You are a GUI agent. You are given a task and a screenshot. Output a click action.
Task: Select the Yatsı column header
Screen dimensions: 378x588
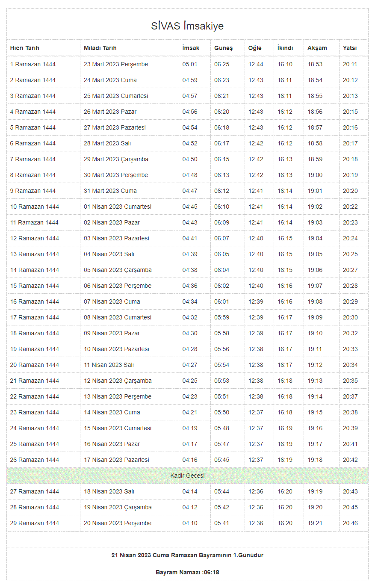click(x=349, y=48)
